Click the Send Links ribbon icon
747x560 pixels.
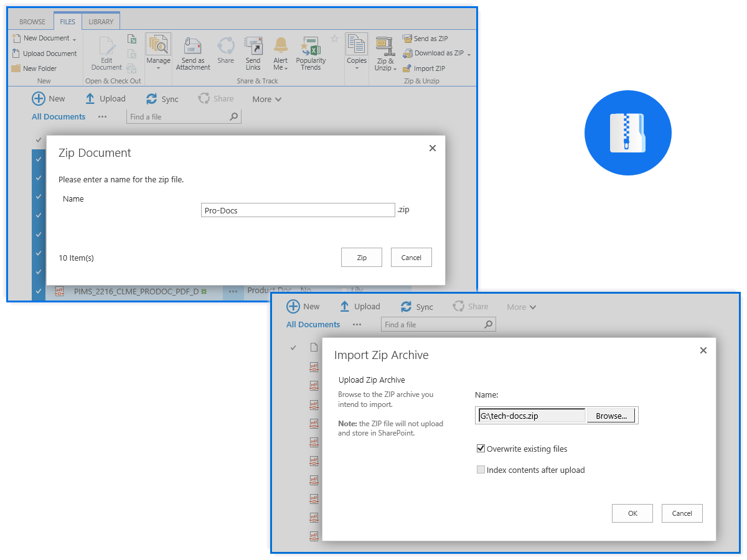click(253, 46)
